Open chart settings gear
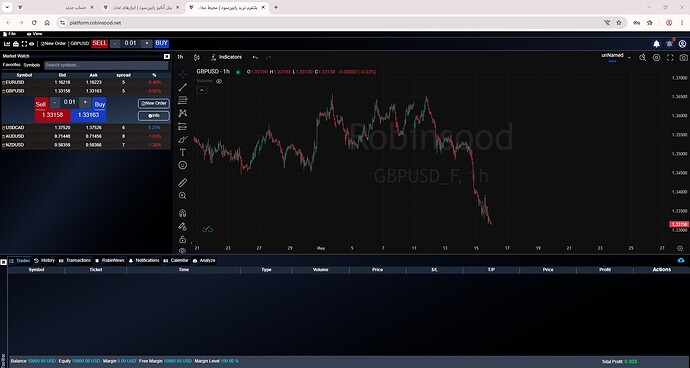Image resolution: width=690 pixels, height=368 pixels. pos(657,57)
